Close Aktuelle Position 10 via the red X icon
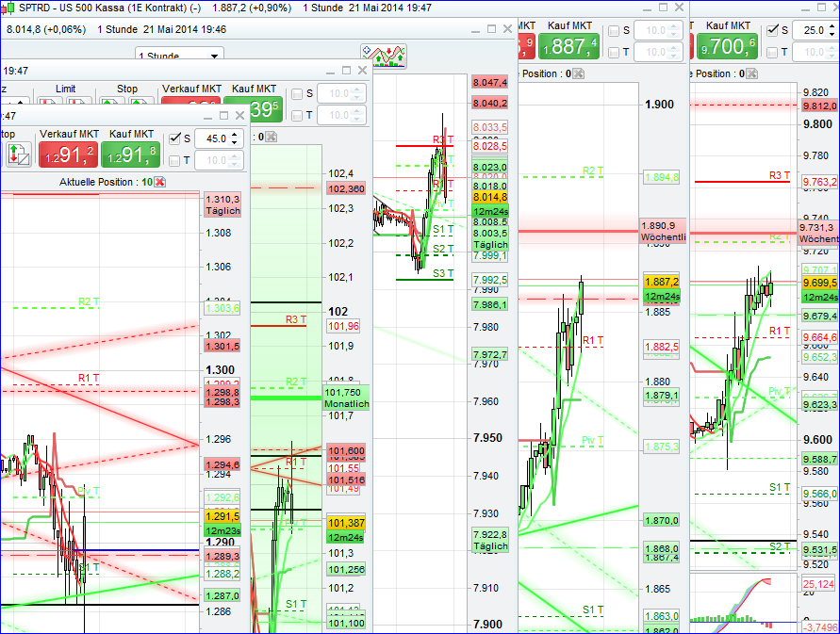 point(159,182)
